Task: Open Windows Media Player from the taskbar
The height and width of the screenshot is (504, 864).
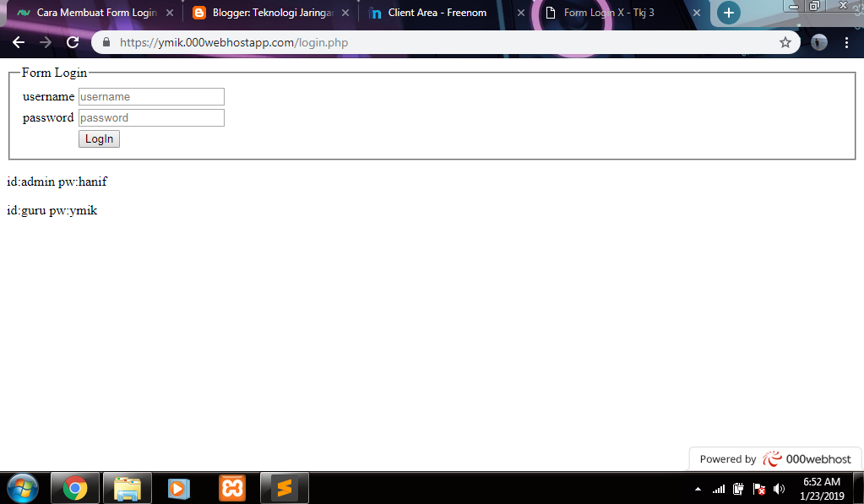Action: [x=178, y=488]
